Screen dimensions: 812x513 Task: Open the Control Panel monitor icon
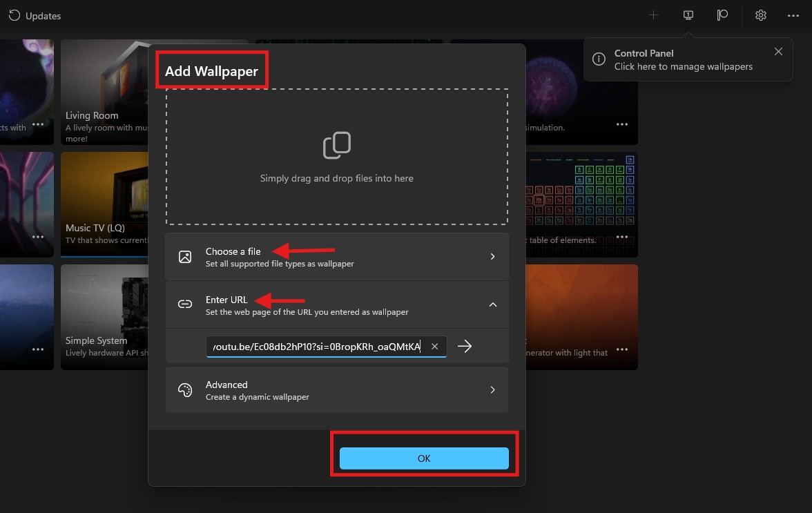point(688,15)
